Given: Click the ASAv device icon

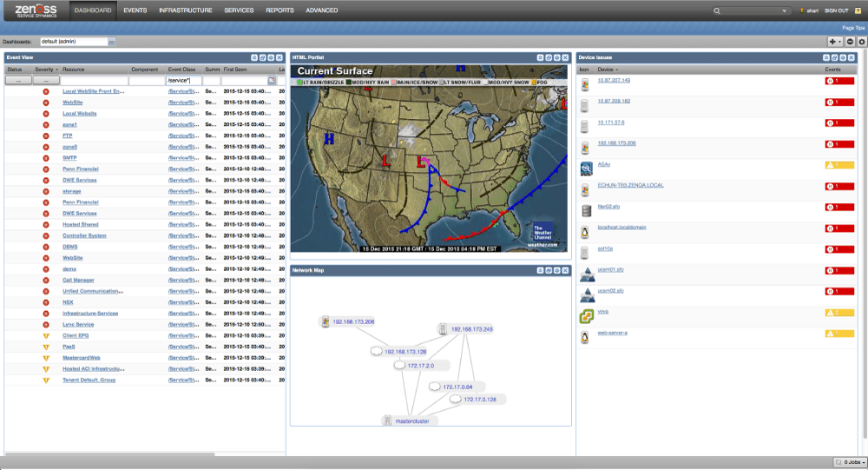Looking at the screenshot, I should click(586, 169).
